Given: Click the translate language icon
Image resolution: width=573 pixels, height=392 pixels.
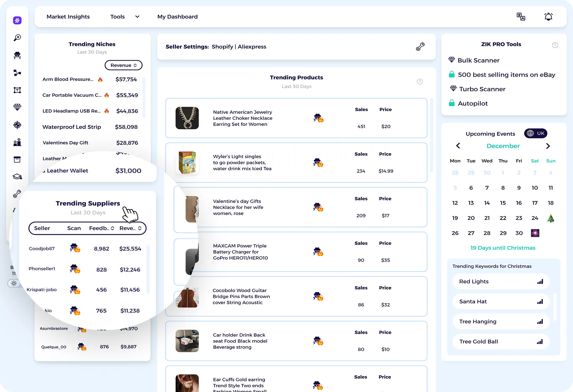Looking at the screenshot, I should 521,17.
